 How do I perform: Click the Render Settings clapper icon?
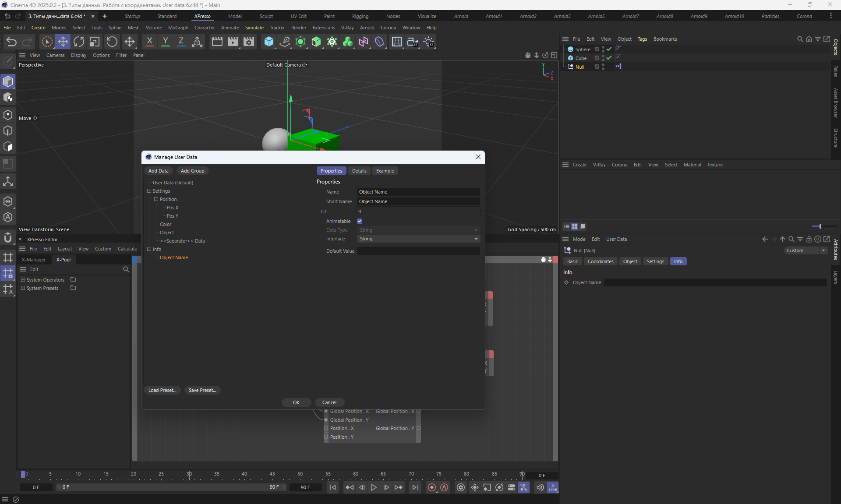tap(249, 42)
